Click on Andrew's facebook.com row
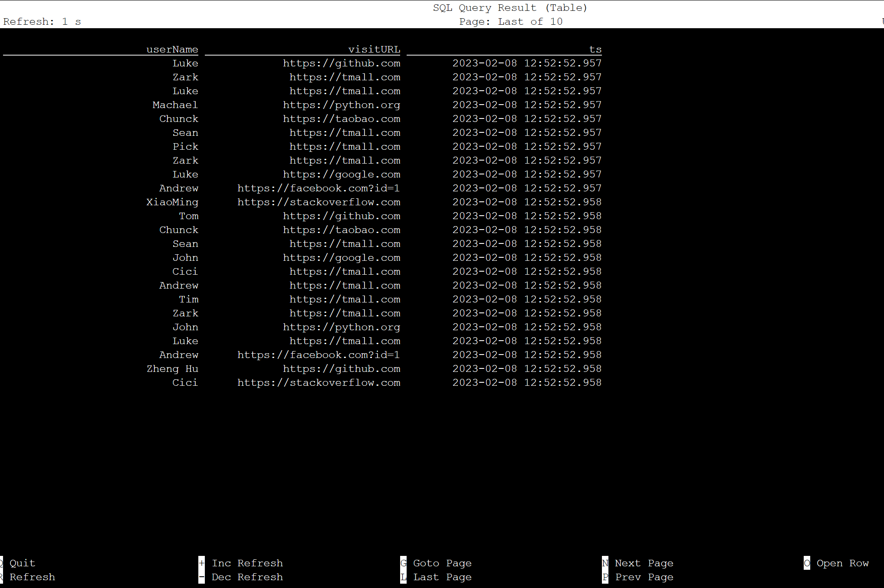The image size is (884, 588). pyautogui.click(x=302, y=188)
